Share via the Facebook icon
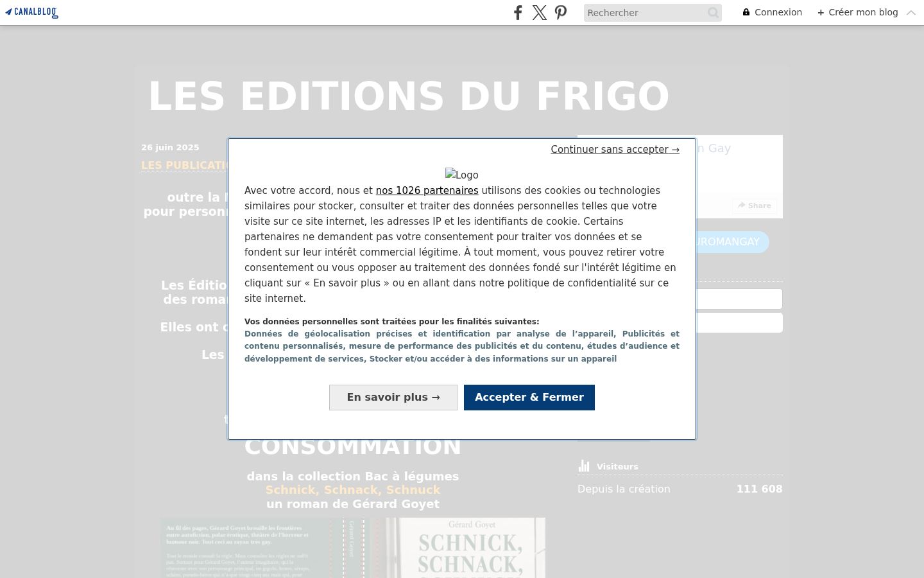924x578 pixels. 518,12
